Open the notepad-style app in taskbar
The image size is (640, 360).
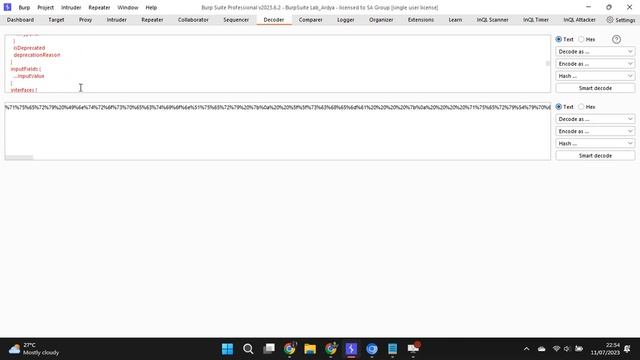[x=392, y=349]
